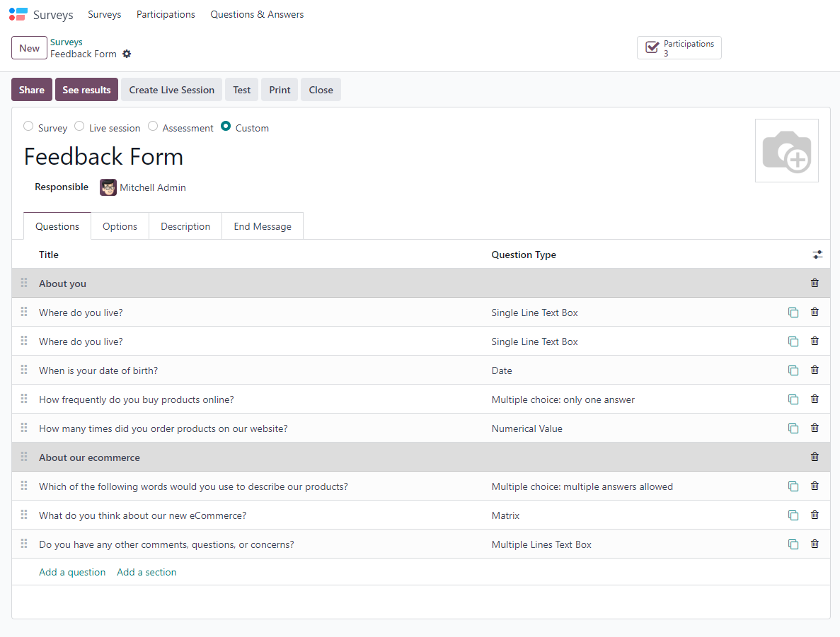
Task: Open the End Message tab
Action: (262, 227)
